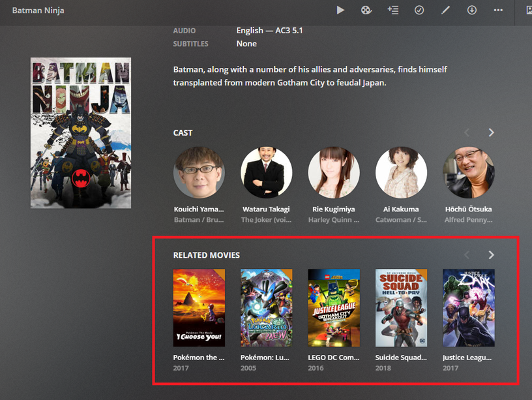
Task: Open the Justice League Dark poster
Action: 469,307
